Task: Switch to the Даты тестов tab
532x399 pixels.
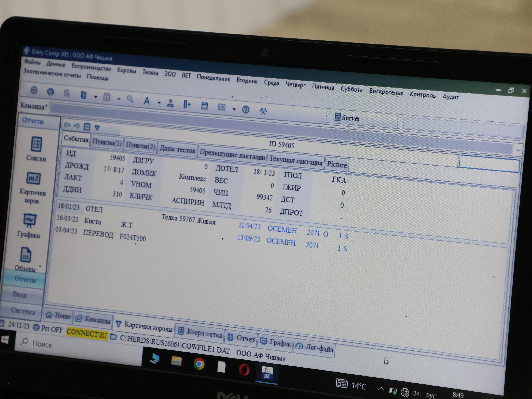Action: 177,150
